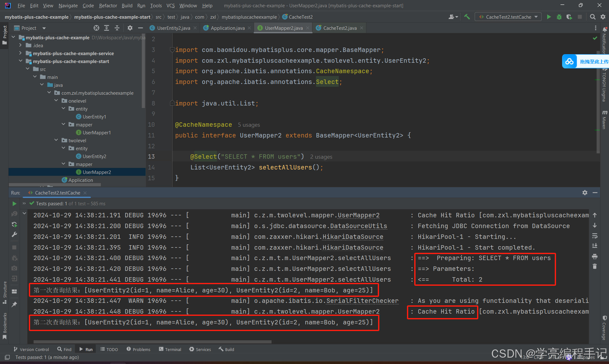This screenshot has height=364, width=609.
Task: Open Search Everywhere magnifier icon
Action: [593, 17]
